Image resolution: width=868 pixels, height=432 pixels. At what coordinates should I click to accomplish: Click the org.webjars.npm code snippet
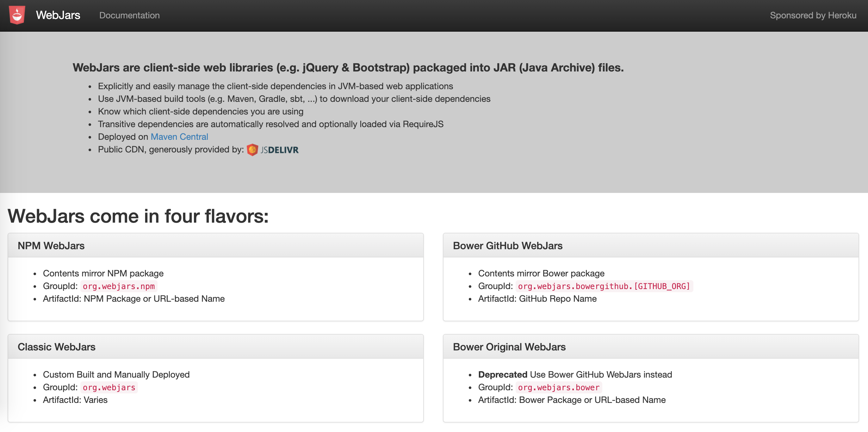[x=119, y=286]
